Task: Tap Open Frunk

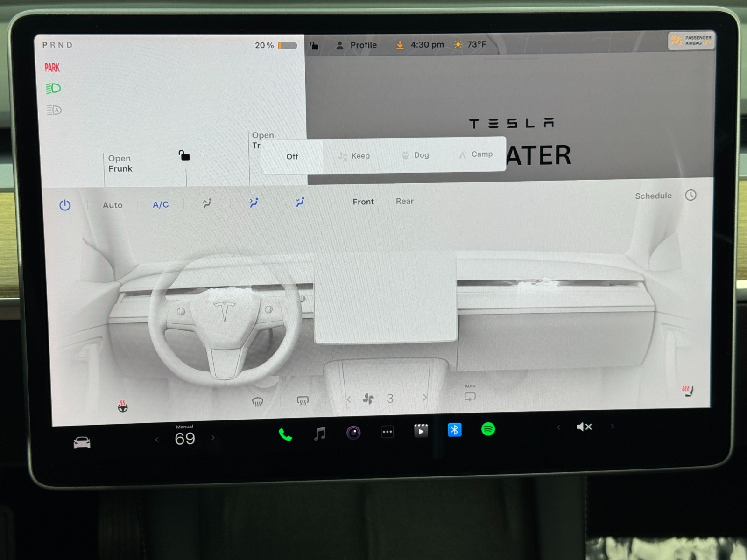Action: tap(120, 164)
